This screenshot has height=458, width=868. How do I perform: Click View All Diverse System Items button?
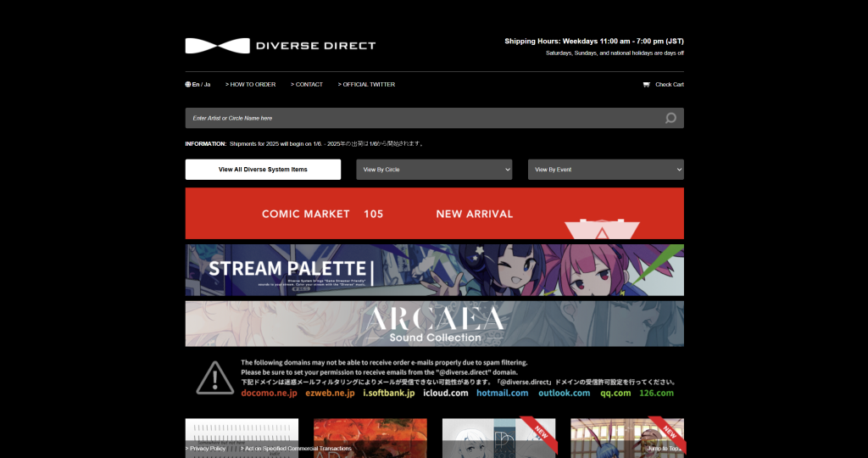click(x=263, y=170)
